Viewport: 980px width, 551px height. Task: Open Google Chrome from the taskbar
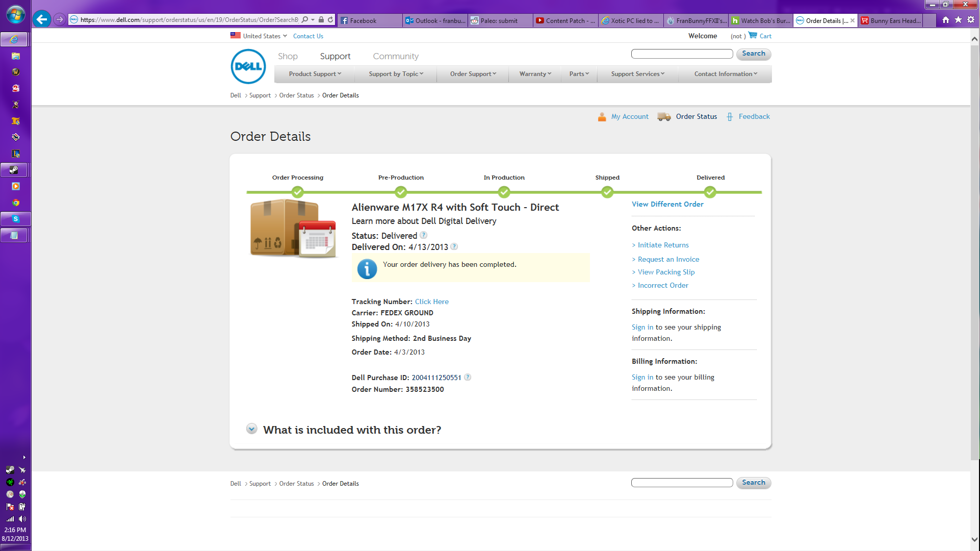pyautogui.click(x=16, y=203)
